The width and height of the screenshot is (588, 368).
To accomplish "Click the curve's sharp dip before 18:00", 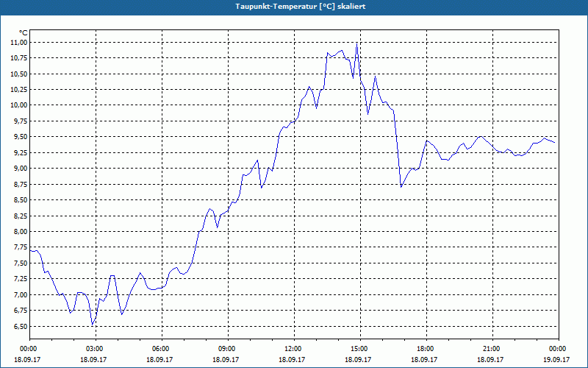I will click(401, 187).
